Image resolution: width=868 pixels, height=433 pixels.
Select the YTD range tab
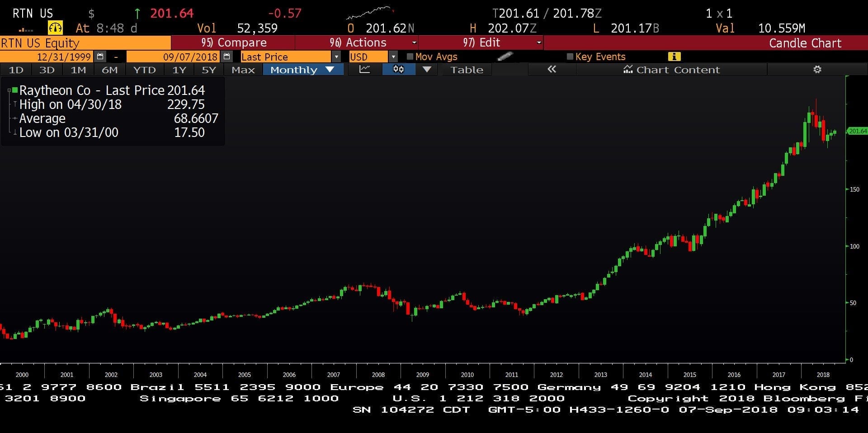[x=144, y=70]
